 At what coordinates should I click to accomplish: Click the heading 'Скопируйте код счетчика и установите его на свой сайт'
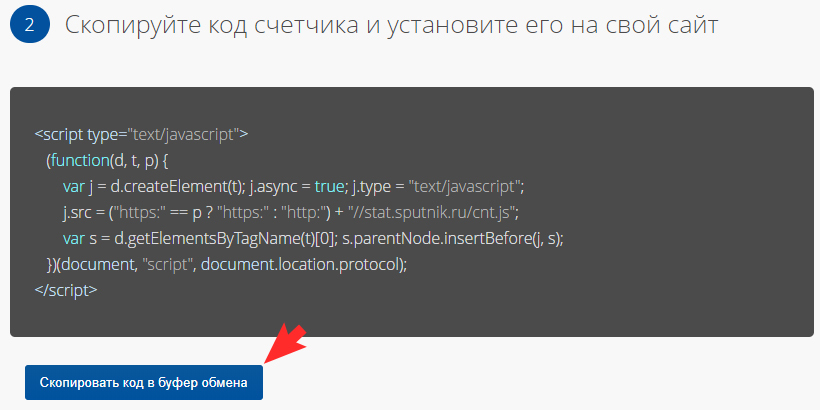coord(391,25)
